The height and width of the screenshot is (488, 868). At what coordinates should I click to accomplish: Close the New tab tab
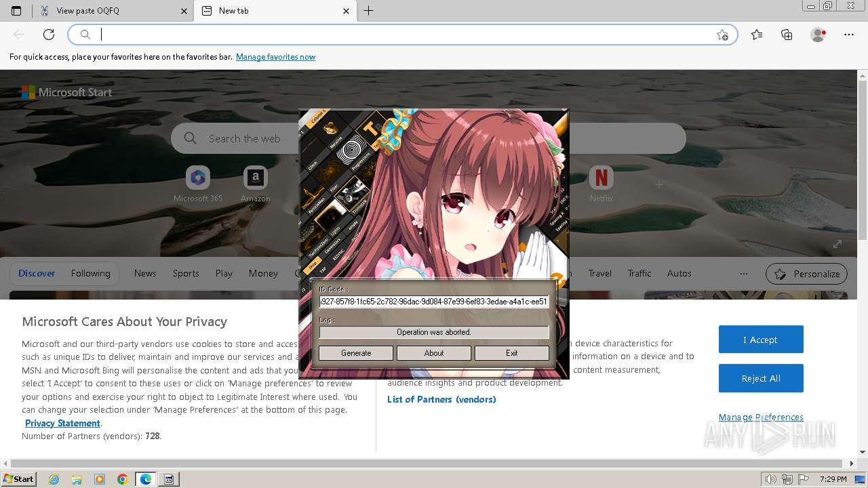(x=347, y=11)
